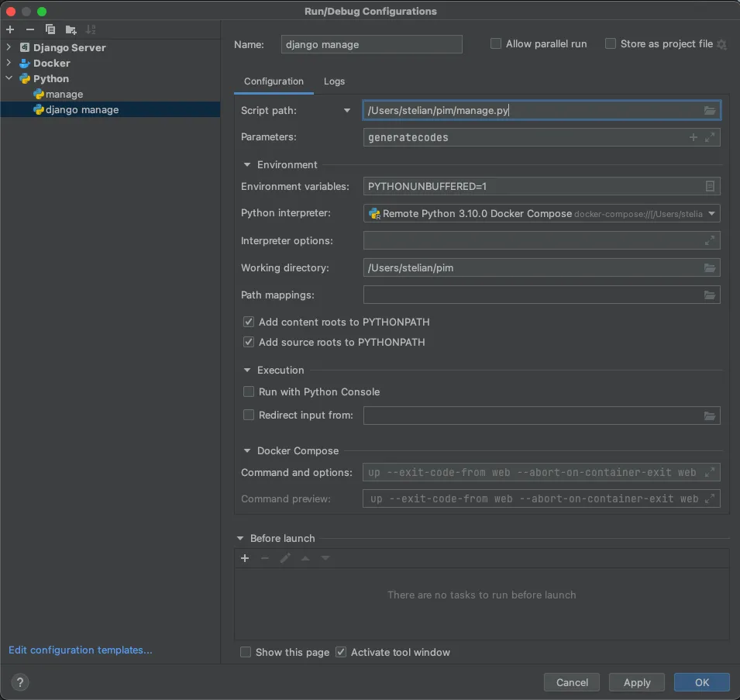
Task: Insert a macro into the Parameters field
Action: 693,137
